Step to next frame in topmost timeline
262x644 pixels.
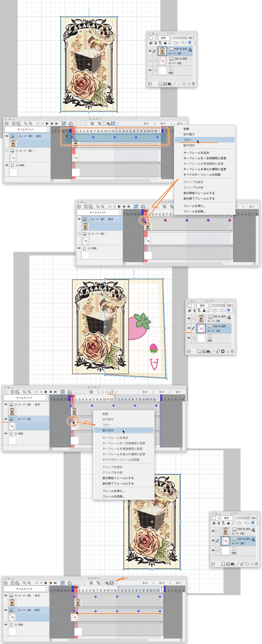tap(52, 124)
